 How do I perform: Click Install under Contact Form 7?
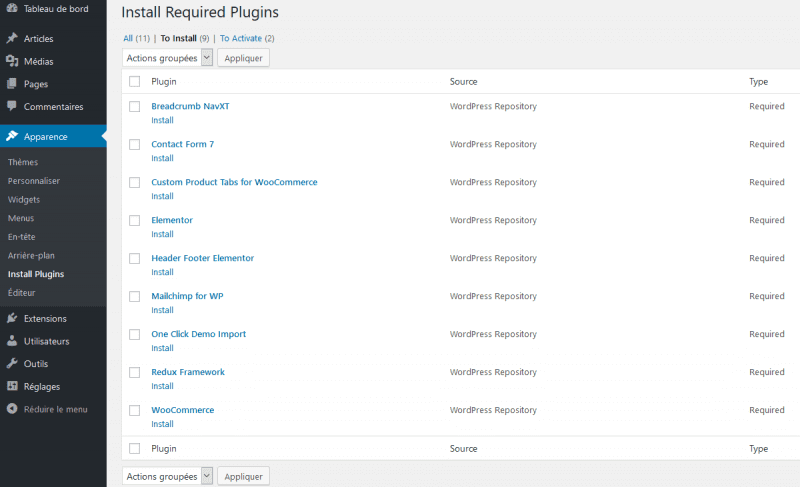pyautogui.click(x=162, y=158)
